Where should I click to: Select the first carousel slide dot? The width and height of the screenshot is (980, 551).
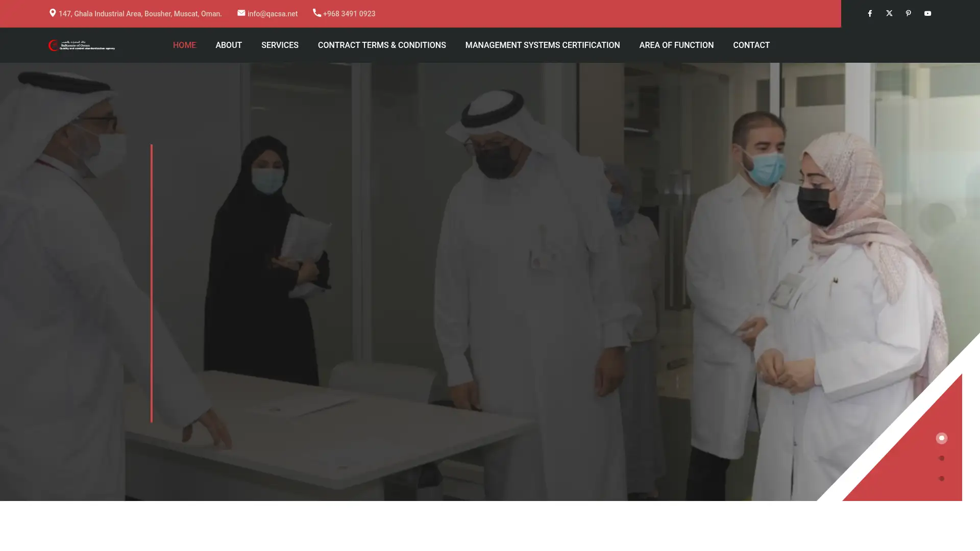tap(941, 438)
